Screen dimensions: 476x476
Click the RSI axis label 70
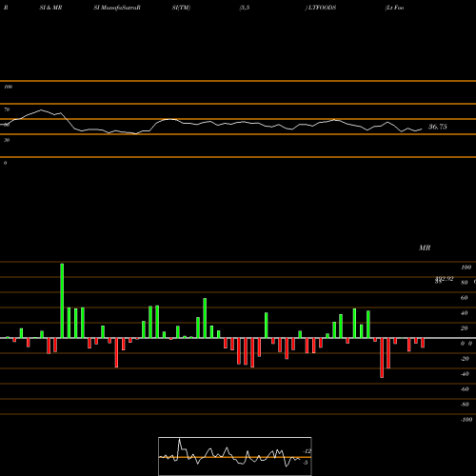pyautogui.click(x=7, y=109)
